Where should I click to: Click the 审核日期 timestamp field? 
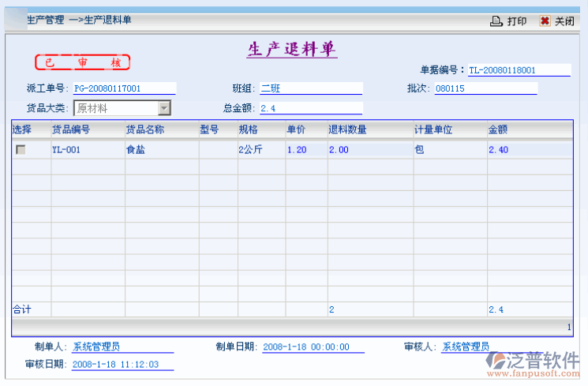pos(122,365)
